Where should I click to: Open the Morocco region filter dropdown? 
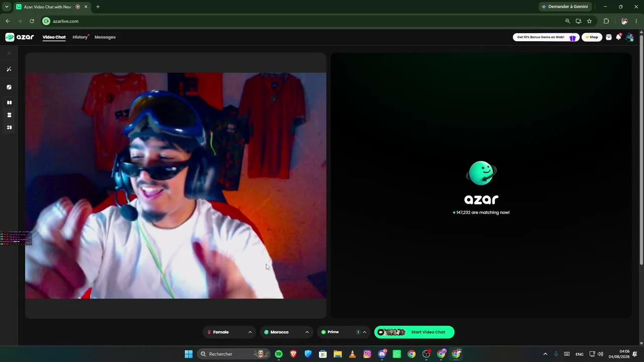tap(286, 332)
